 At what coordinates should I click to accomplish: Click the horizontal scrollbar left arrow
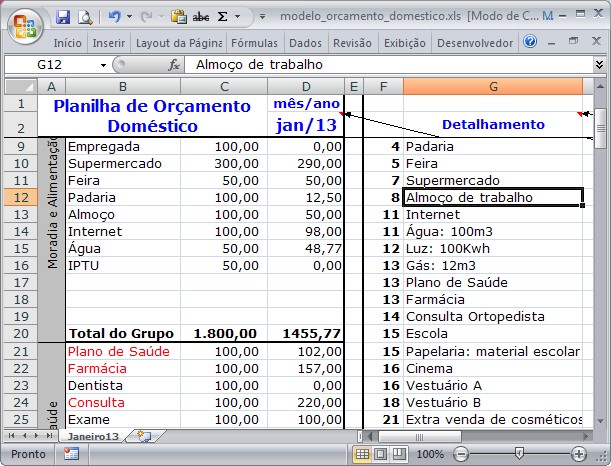(370, 436)
